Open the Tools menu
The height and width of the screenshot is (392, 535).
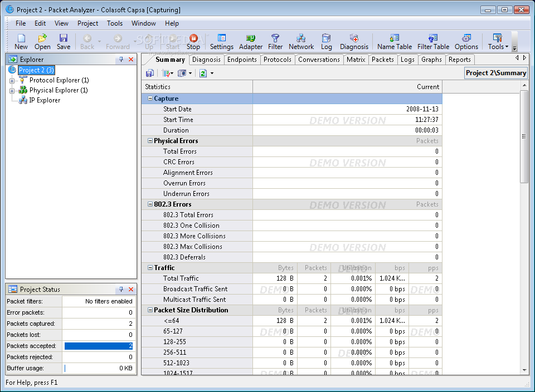tap(115, 23)
